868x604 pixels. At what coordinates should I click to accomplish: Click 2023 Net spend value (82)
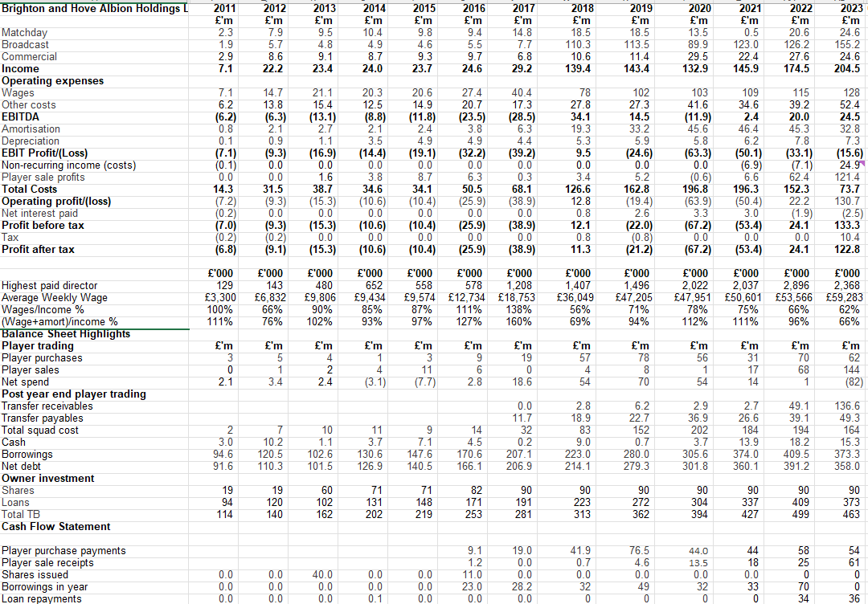[x=853, y=382]
